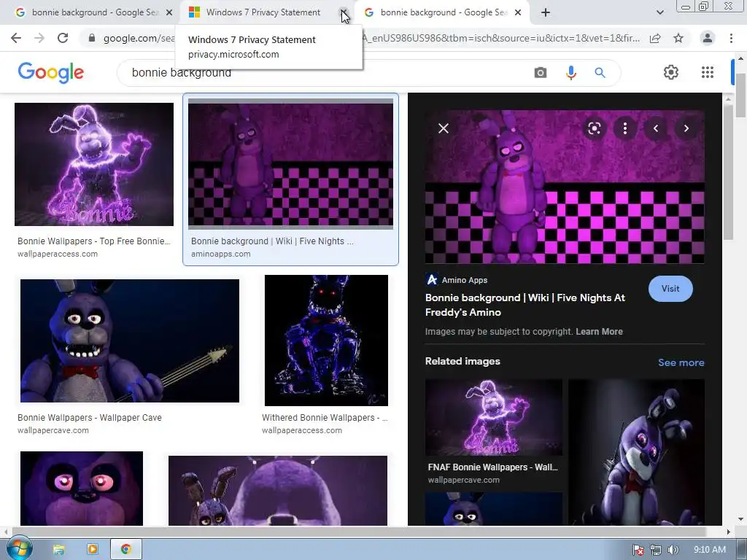Click Bonnie Wallpapers - Wallpaper Cave caption

[x=90, y=418]
